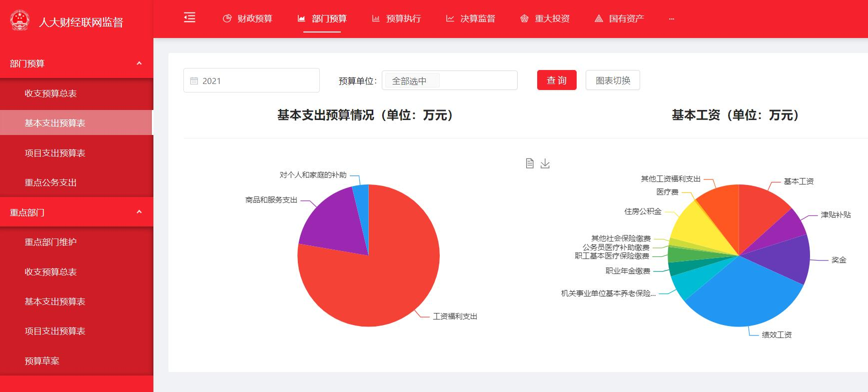The width and height of the screenshot is (868, 392).
Task: Show more navigation items via the ellipsis
Action: 671,18
